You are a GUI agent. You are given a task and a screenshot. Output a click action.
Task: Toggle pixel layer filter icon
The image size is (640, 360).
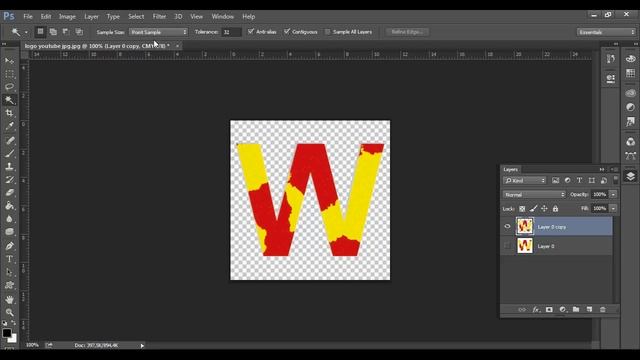click(555, 180)
